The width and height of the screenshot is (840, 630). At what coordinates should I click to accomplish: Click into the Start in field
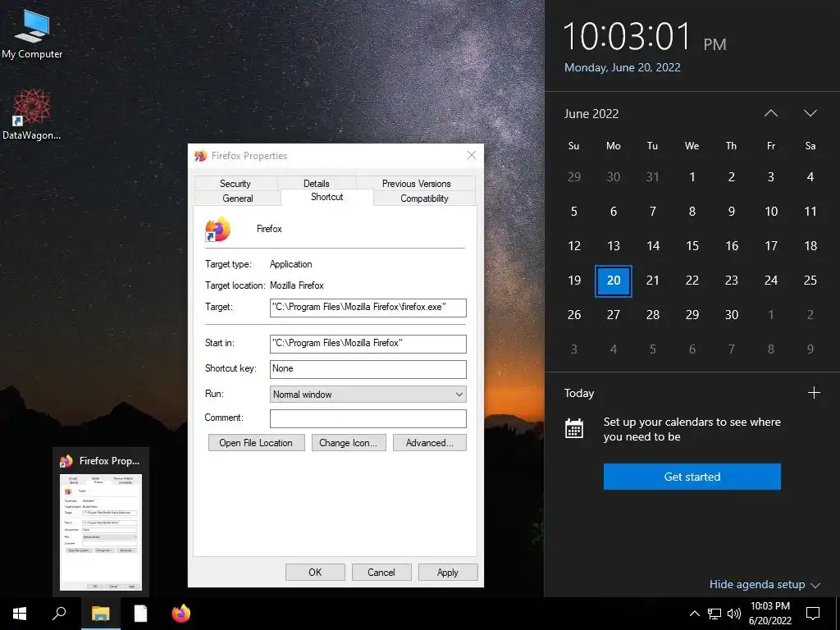368,344
